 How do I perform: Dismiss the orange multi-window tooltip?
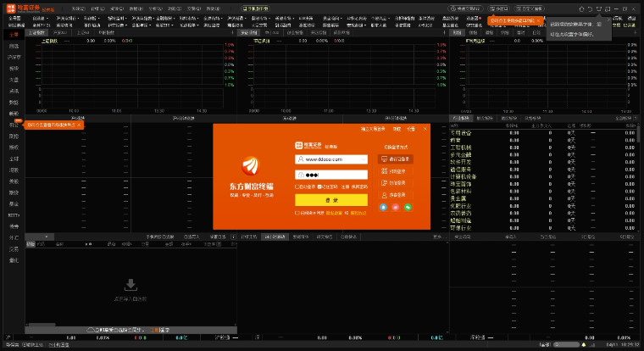[538, 20]
